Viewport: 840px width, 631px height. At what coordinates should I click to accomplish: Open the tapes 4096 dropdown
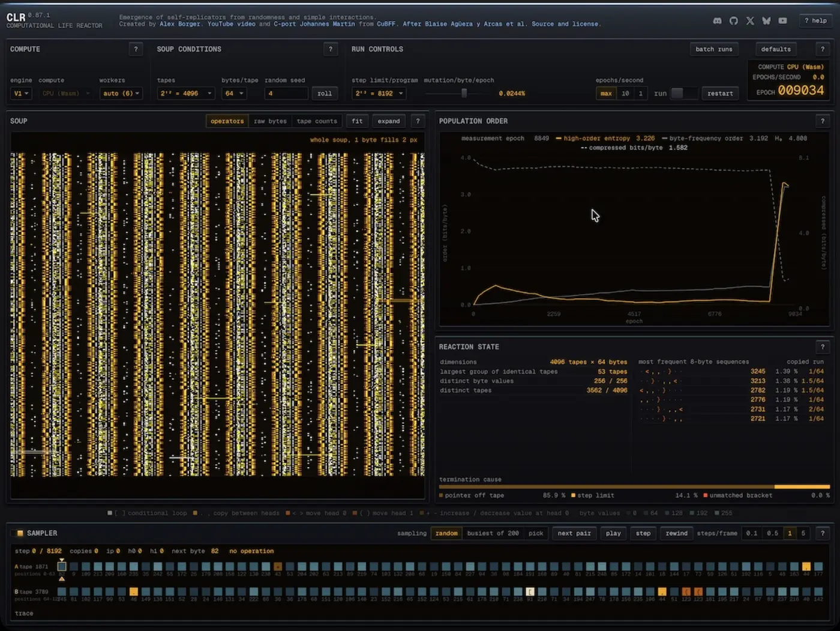[186, 94]
